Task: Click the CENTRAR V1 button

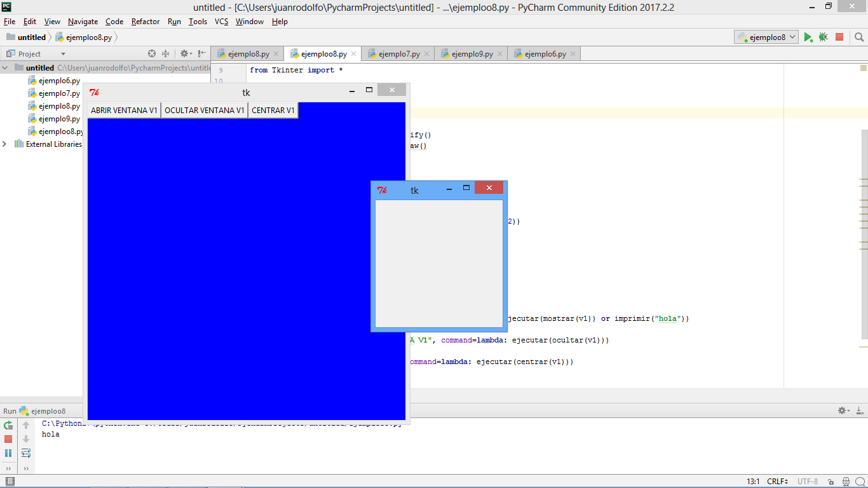Action: (x=272, y=110)
